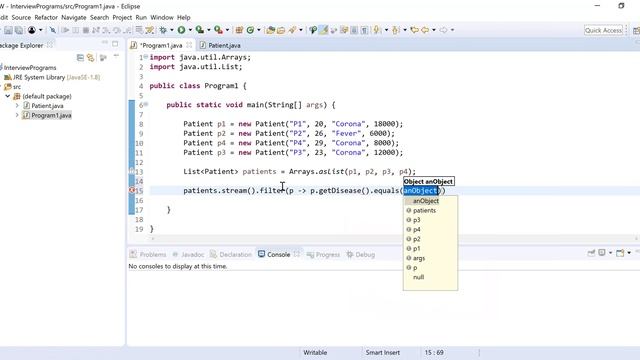Click the New Java Class icon

[x=250, y=30]
